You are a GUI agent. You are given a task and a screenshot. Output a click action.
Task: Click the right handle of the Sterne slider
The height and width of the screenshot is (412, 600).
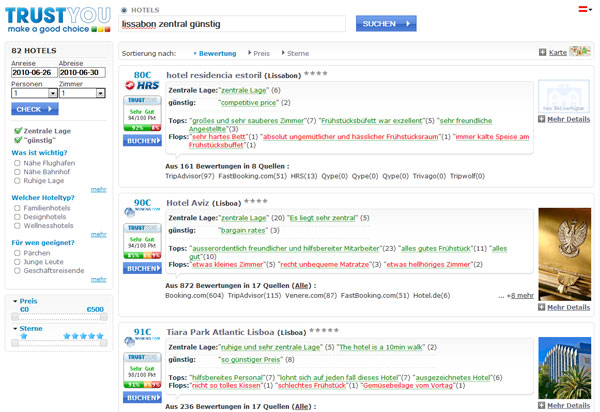(x=104, y=343)
